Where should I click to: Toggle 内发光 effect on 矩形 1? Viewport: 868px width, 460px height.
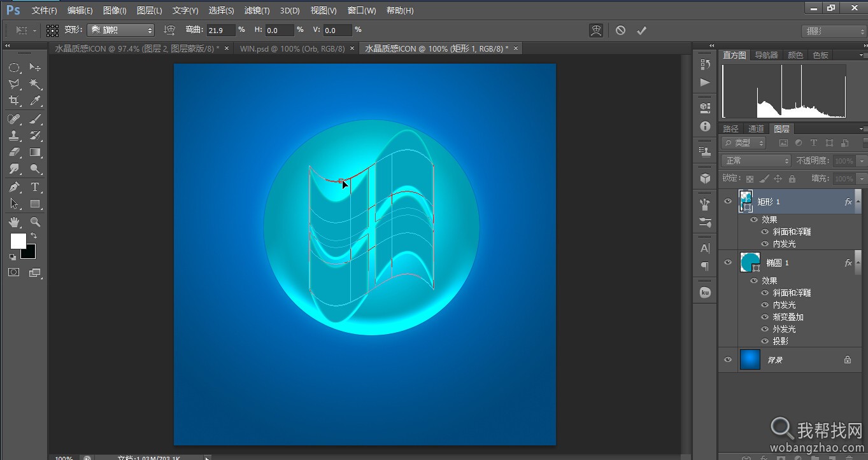tap(765, 244)
